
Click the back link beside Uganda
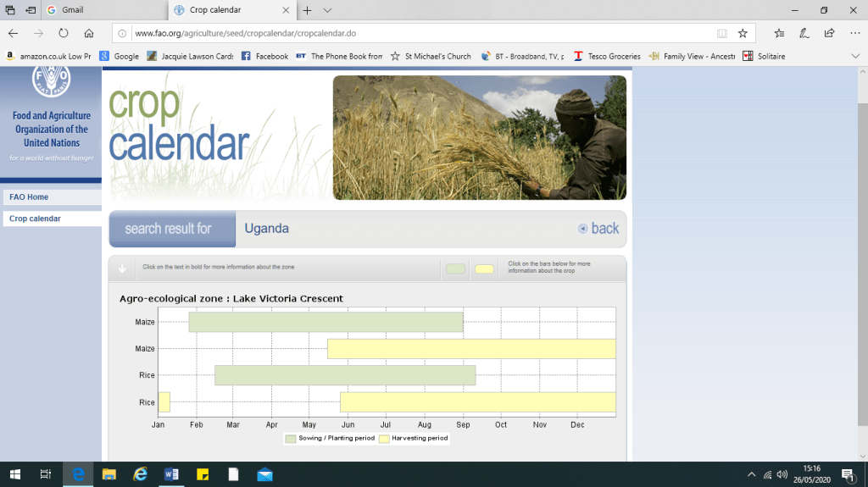coord(598,229)
